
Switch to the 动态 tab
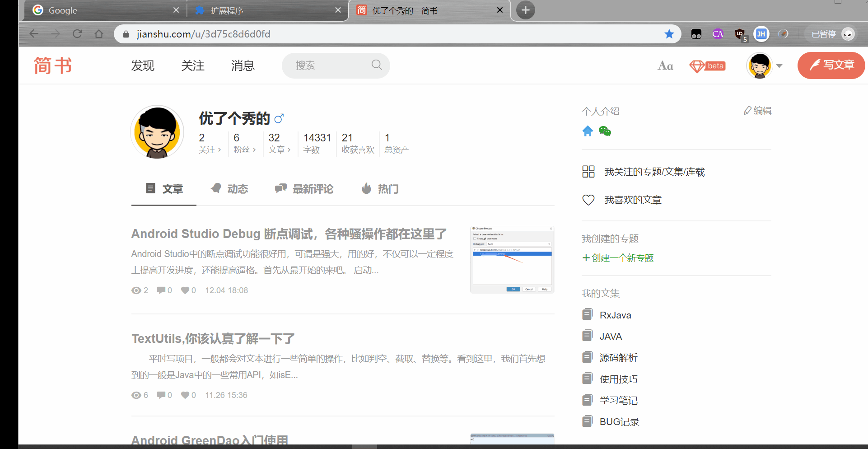[x=238, y=189]
